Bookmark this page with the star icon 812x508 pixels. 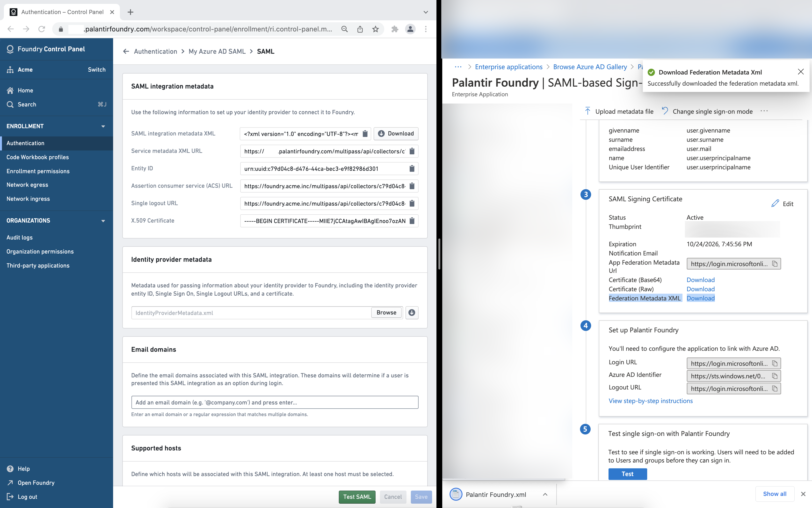tap(376, 29)
